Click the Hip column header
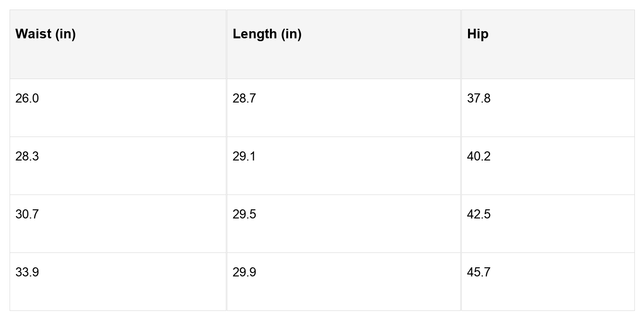Viewport: 644px width, 320px height. 478,34
